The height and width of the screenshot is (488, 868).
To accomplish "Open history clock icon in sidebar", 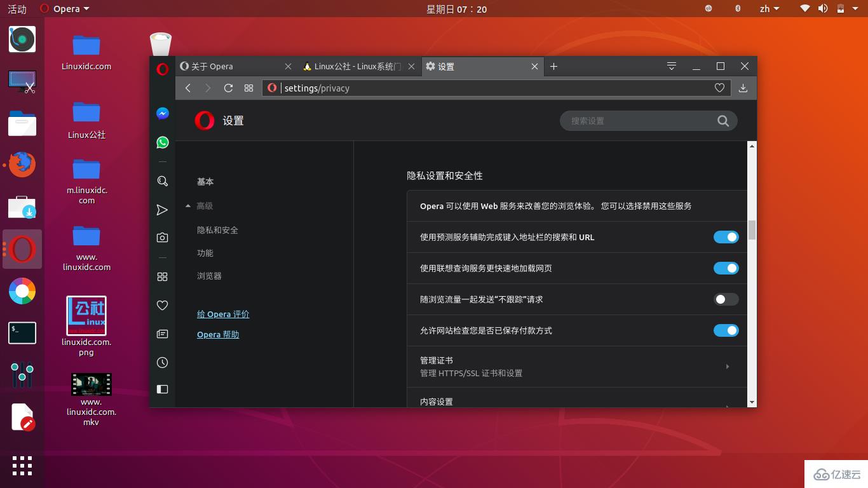I will 163,362.
